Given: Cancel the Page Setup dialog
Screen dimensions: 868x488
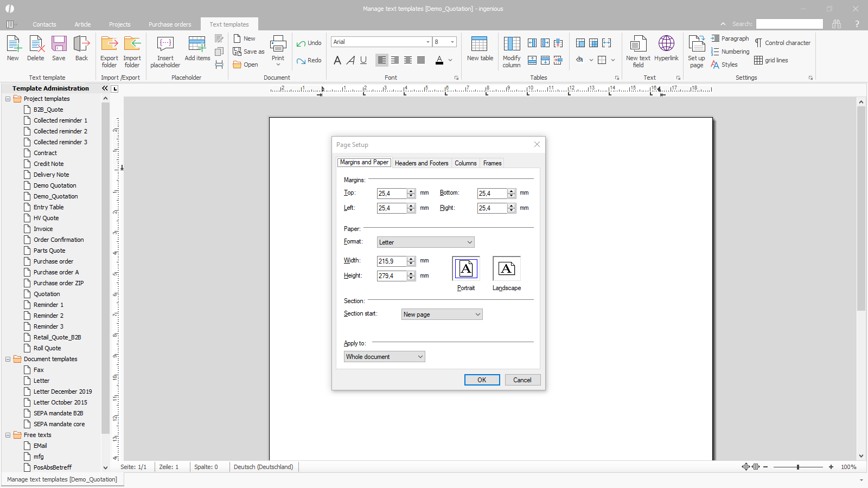Looking at the screenshot, I should point(522,380).
